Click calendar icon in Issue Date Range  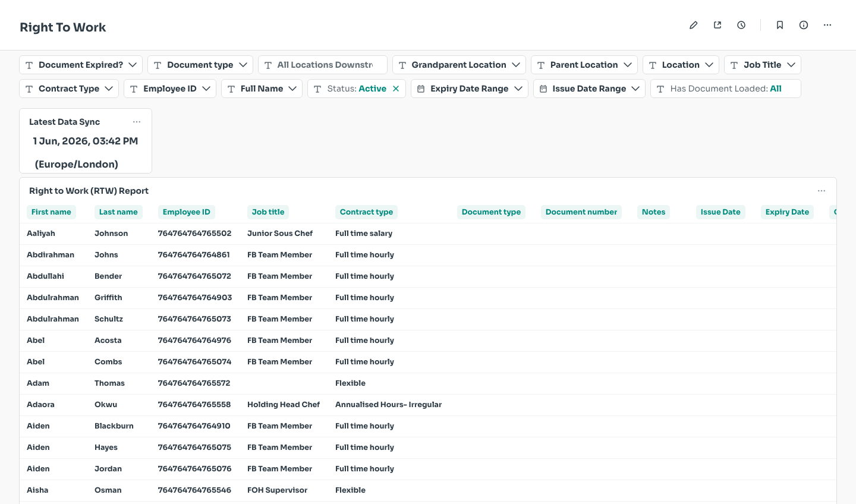(x=543, y=89)
